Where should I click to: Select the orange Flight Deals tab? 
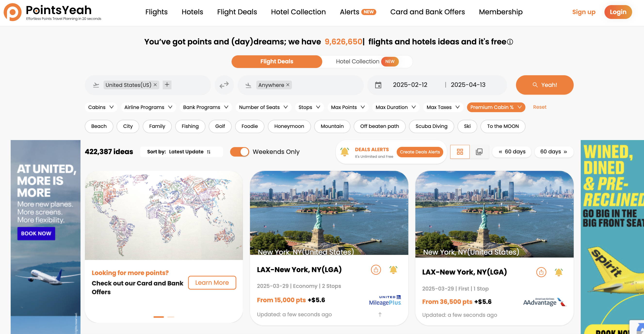[277, 62]
